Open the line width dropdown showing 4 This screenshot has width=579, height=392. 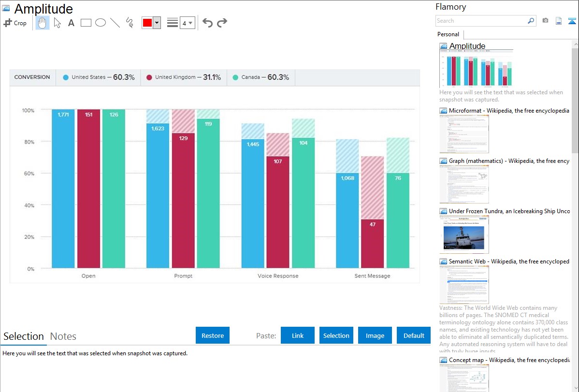tap(187, 23)
